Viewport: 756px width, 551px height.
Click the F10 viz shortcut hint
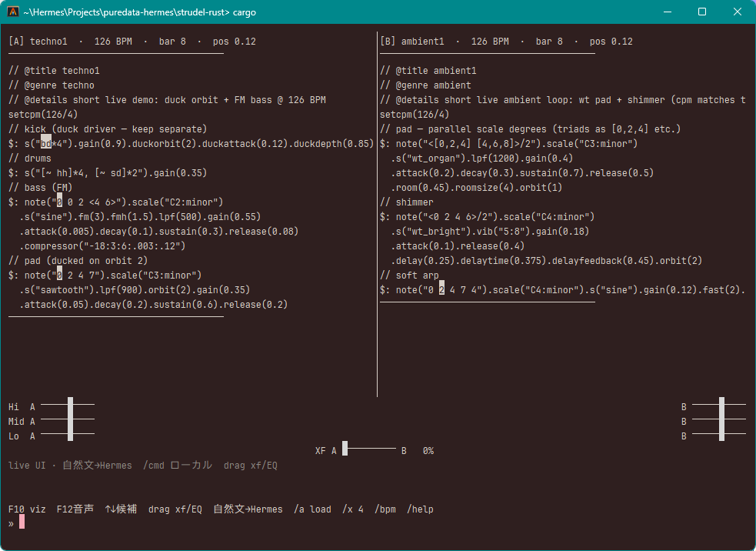[27, 509]
